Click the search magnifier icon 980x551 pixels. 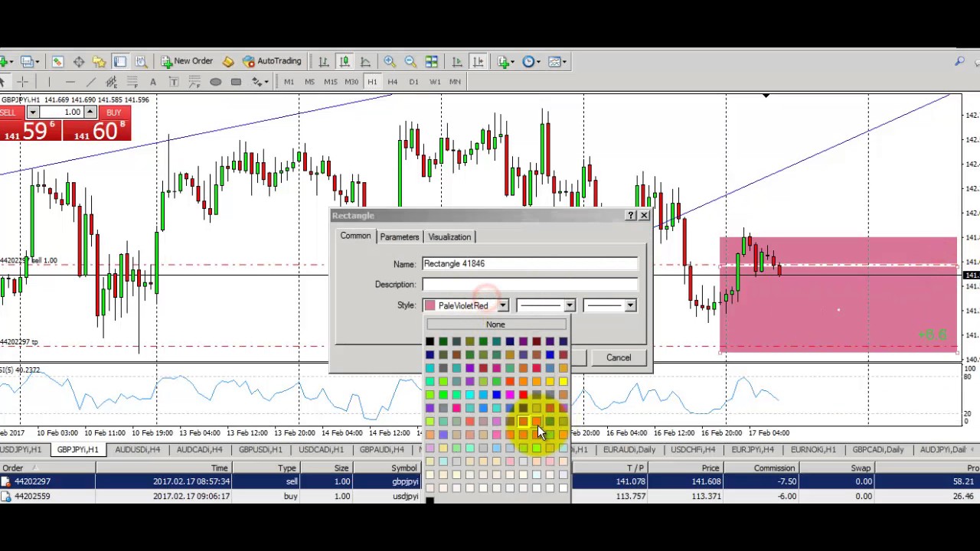pos(959,61)
